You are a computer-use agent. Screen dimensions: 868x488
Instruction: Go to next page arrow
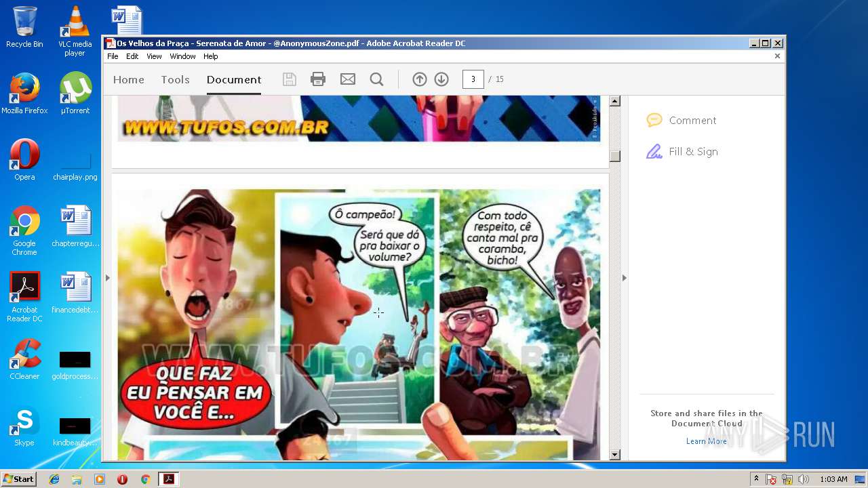point(441,79)
